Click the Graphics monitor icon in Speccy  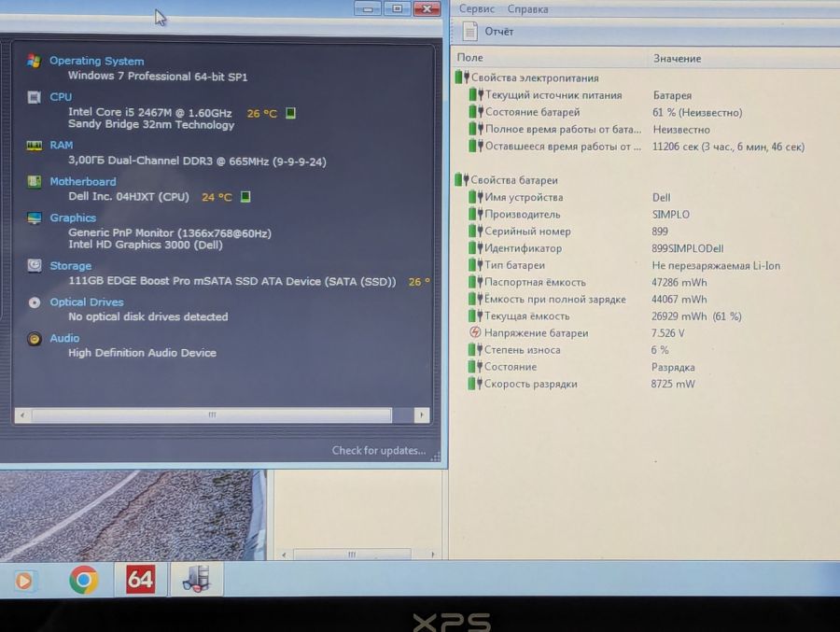tap(35, 218)
